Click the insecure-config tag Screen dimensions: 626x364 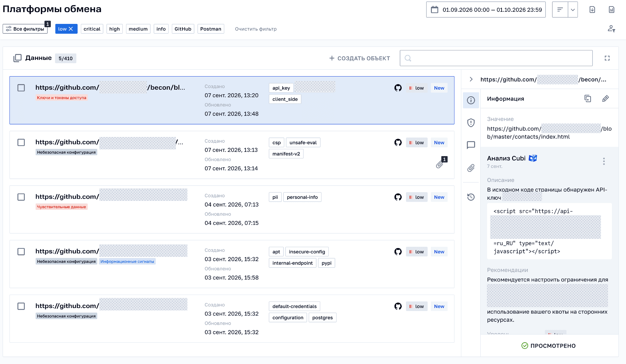(x=307, y=252)
